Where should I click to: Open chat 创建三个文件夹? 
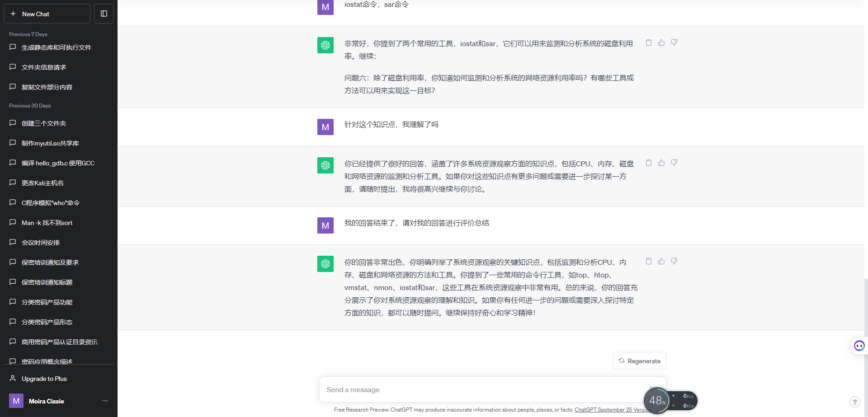coord(59,123)
